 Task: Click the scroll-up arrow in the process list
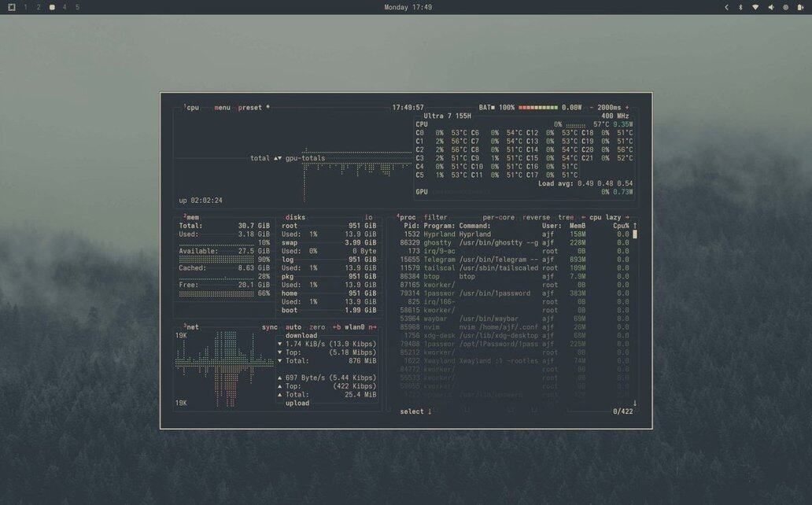coord(635,226)
